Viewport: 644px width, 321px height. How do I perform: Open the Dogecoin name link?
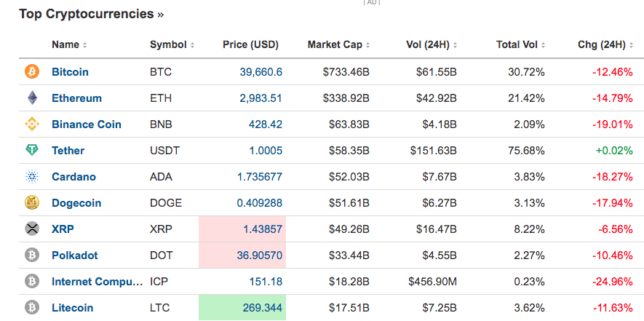coord(76,203)
